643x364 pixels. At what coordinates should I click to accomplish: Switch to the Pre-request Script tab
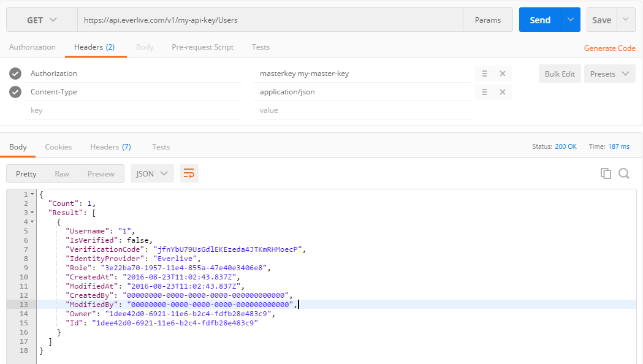tap(202, 47)
